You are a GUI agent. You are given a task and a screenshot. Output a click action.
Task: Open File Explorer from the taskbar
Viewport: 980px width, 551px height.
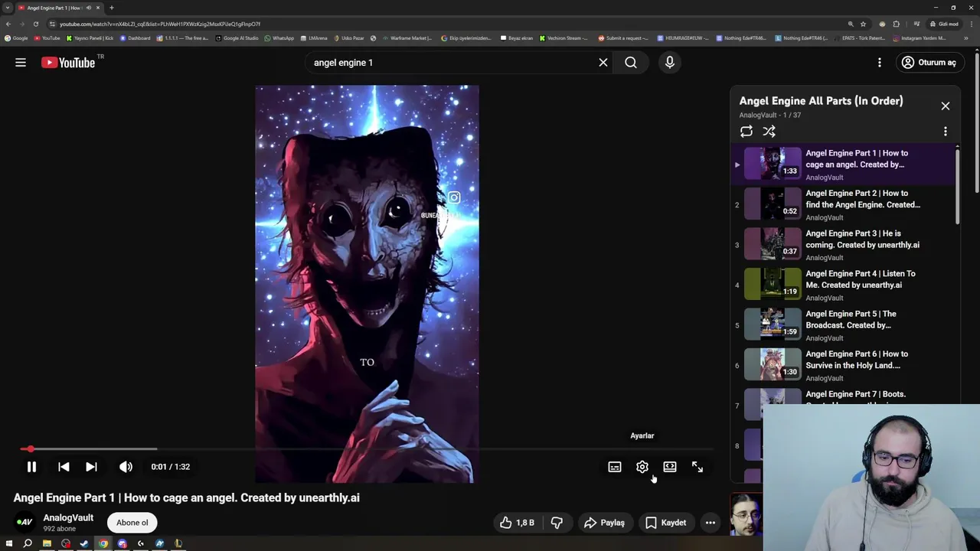pyautogui.click(x=47, y=544)
